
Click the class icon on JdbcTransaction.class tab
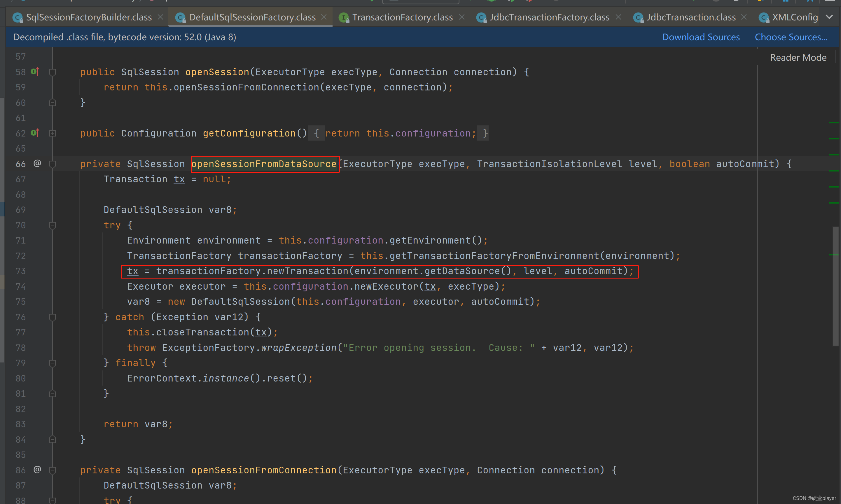pos(638,17)
